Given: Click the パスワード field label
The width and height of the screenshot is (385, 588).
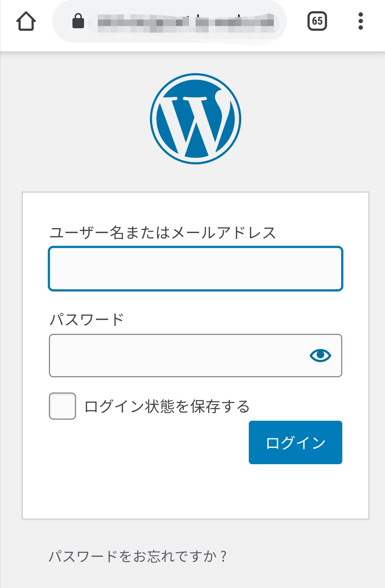Looking at the screenshot, I should (87, 319).
